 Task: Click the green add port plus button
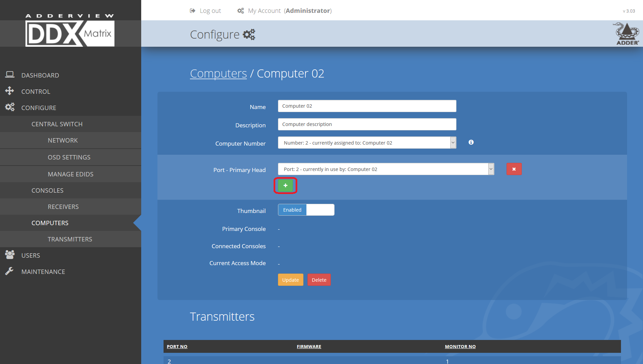coord(285,186)
